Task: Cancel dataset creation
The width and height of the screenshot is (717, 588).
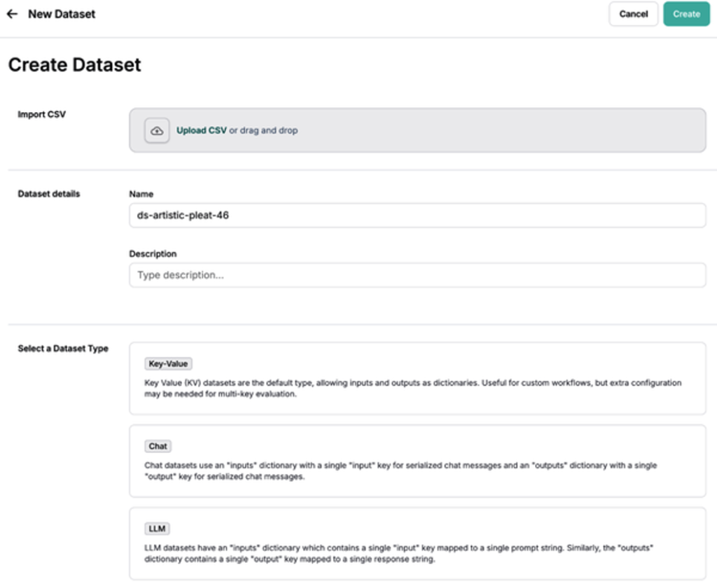Action: click(633, 13)
